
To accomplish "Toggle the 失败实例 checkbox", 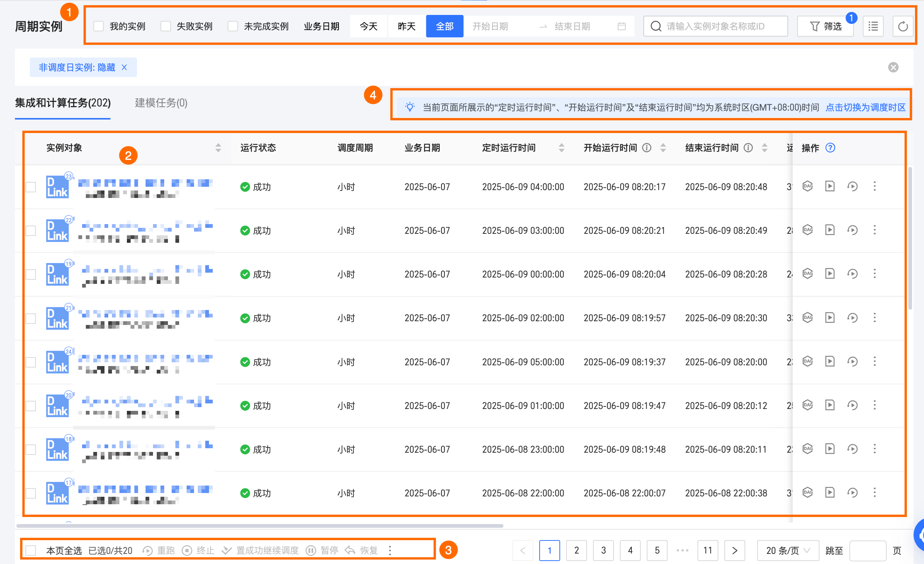I will (165, 26).
